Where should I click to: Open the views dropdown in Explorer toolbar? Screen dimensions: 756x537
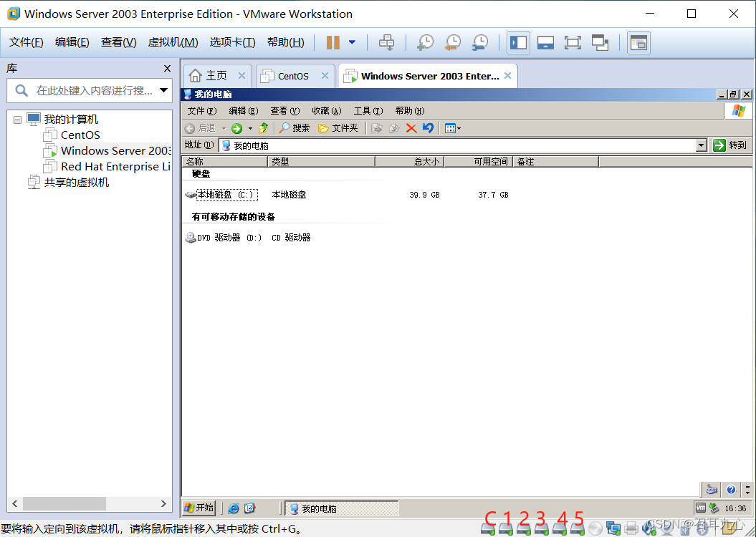[x=453, y=128]
